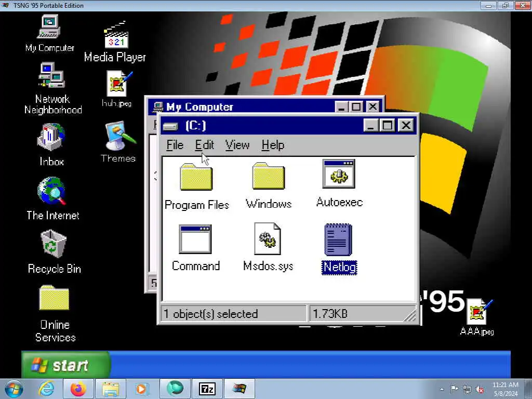Select the Windows folder in C:
Viewport: 532px width, 399px height.
[269, 185]
